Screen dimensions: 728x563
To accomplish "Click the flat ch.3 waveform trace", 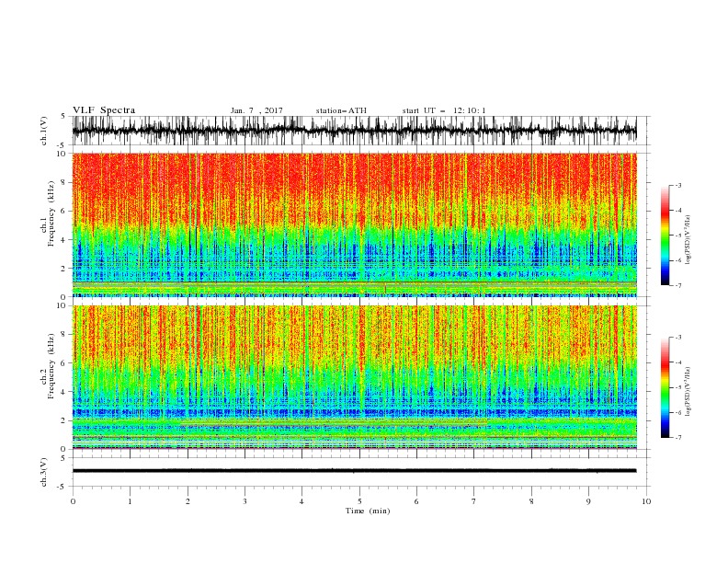I will [x=354, y=471].
